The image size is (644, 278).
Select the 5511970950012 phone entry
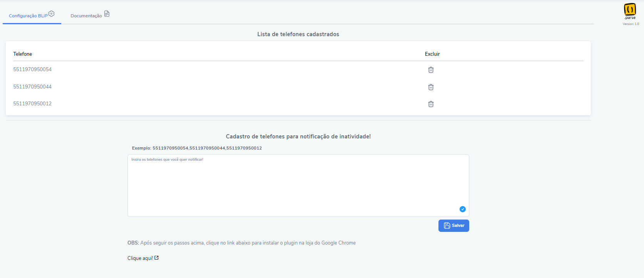(x=32, y=103)
